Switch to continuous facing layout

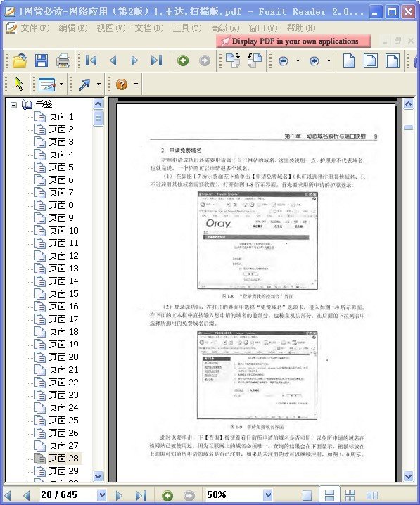(x=350, y=495)
